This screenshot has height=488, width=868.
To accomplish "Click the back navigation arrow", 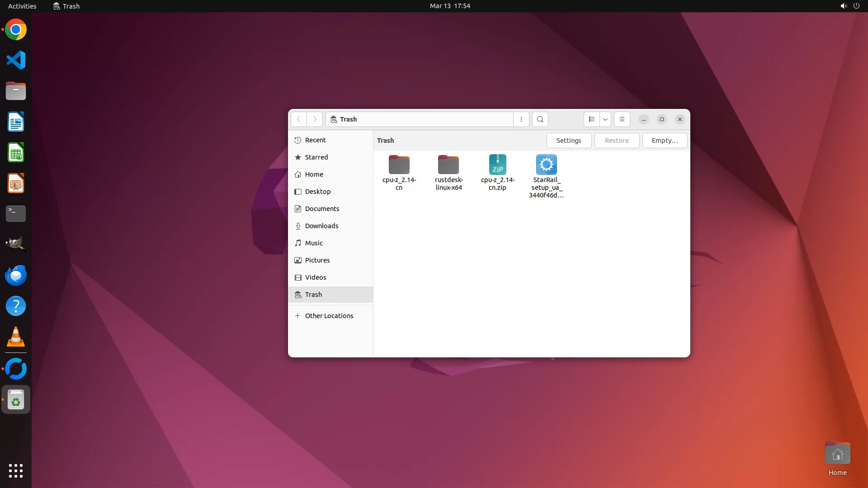I will click(x=299, y=119).
